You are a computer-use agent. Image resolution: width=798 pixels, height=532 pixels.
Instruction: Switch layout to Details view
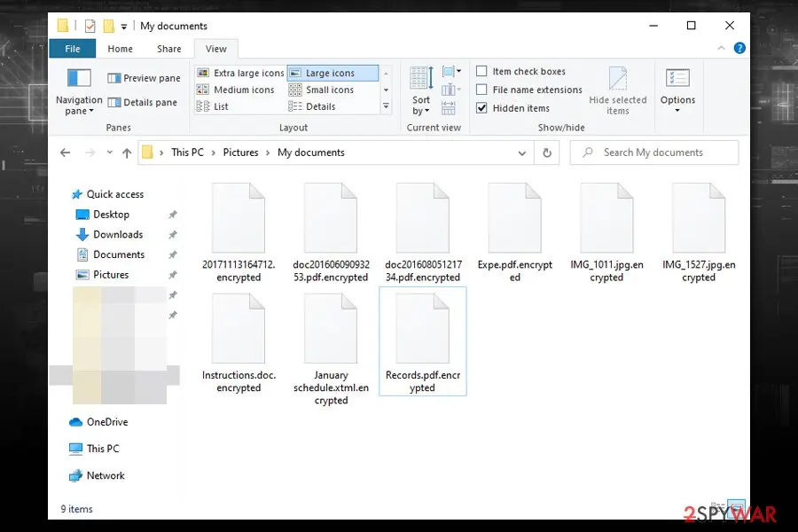tap(311, 106)
